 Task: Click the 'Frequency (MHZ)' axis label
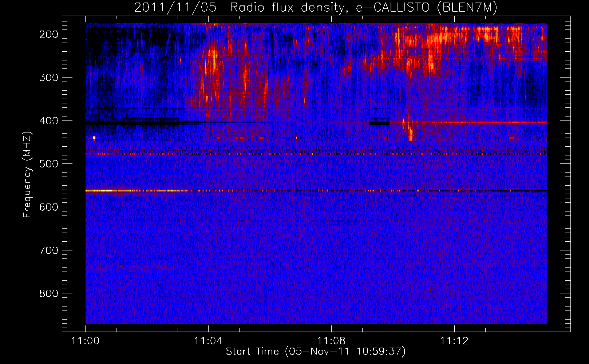[27, 175]
